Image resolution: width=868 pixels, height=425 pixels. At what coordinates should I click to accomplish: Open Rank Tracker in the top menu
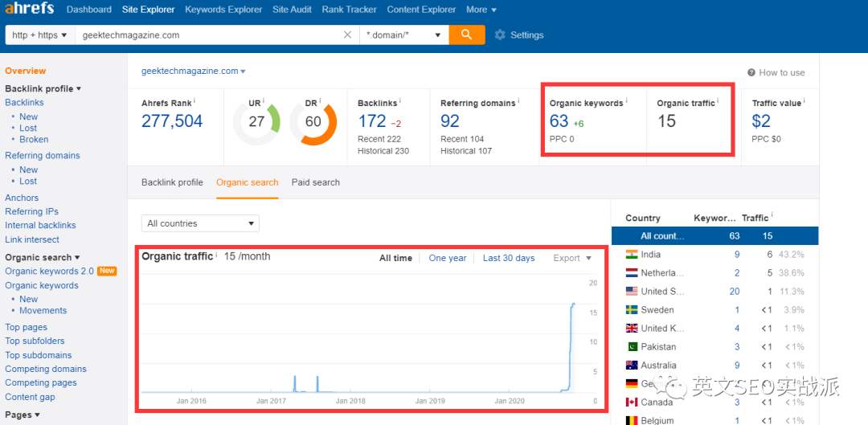(x=350, y=10)
